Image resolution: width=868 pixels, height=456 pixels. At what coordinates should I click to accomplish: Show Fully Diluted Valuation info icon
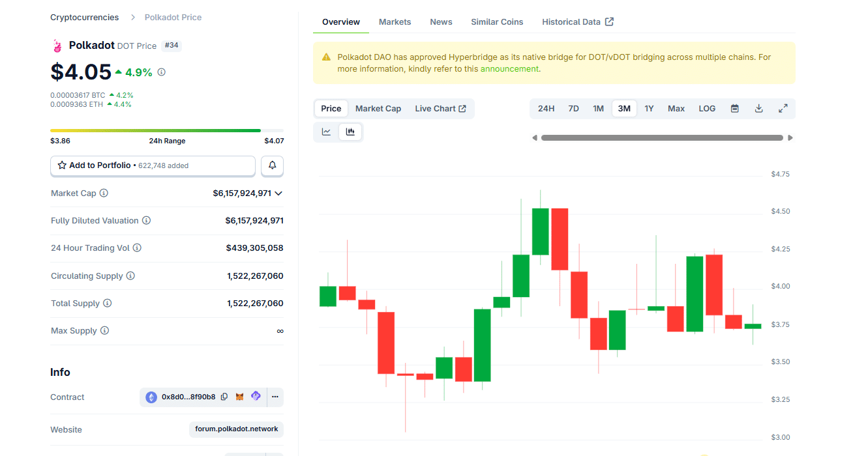click(x=146, y=221)
